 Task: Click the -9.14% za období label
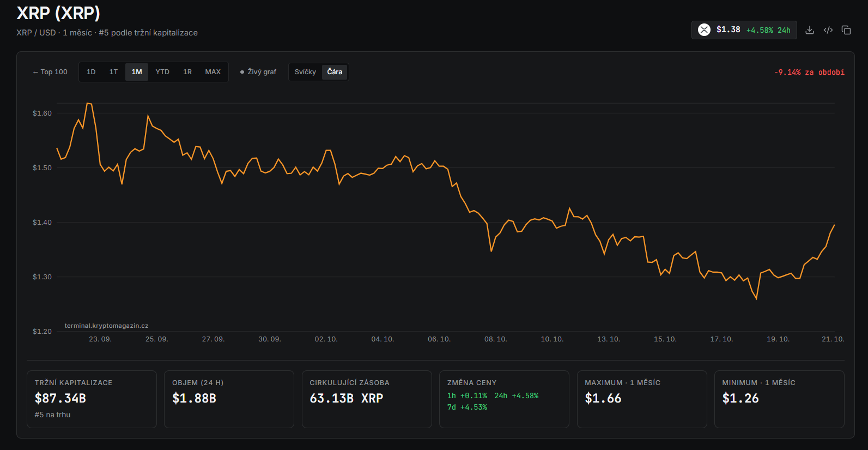pyautogui.click(x=809, y=72)
